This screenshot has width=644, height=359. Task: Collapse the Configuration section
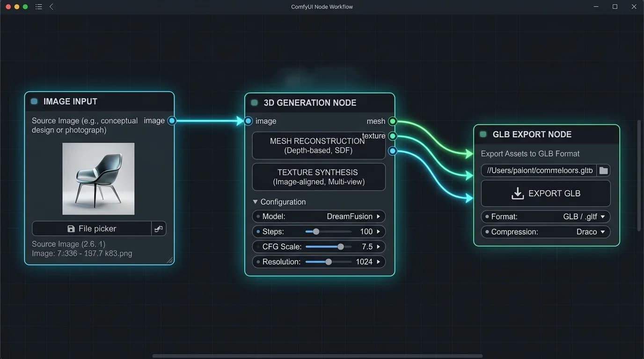point(255,202)
